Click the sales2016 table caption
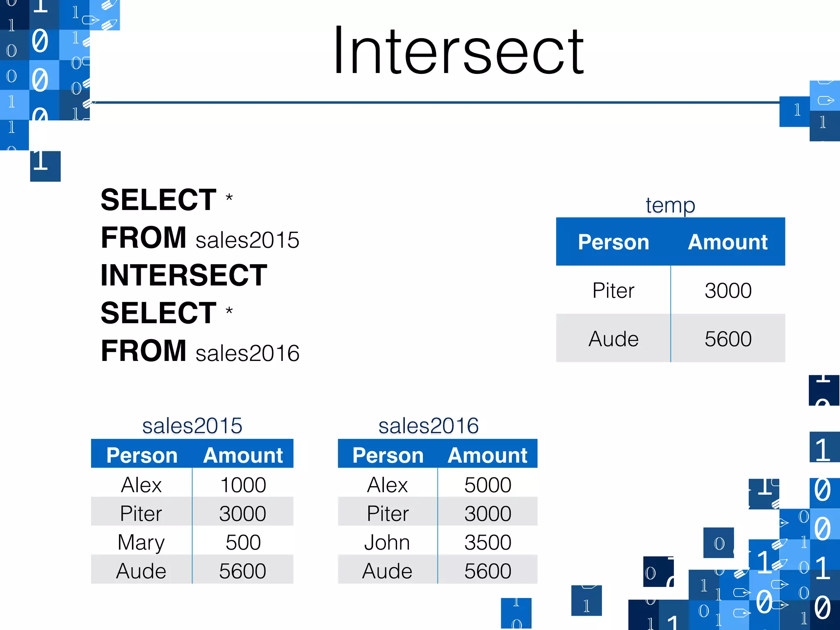 coord(428,425)
